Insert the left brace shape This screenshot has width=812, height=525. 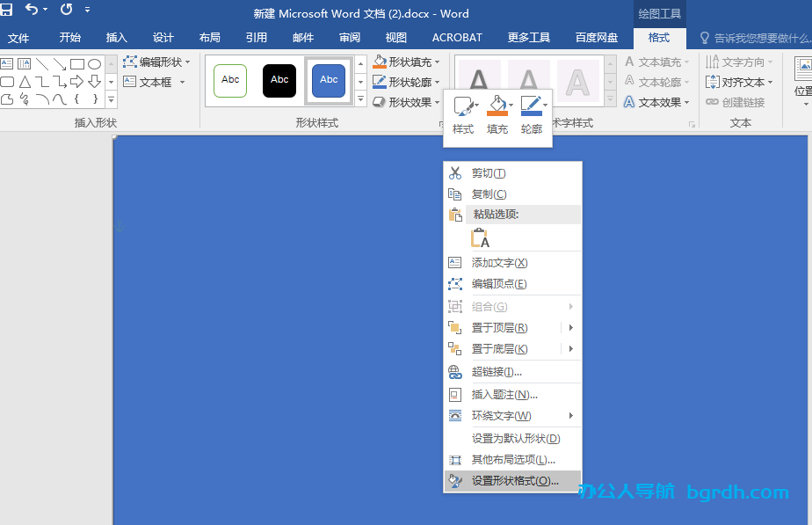coord(77,99)
